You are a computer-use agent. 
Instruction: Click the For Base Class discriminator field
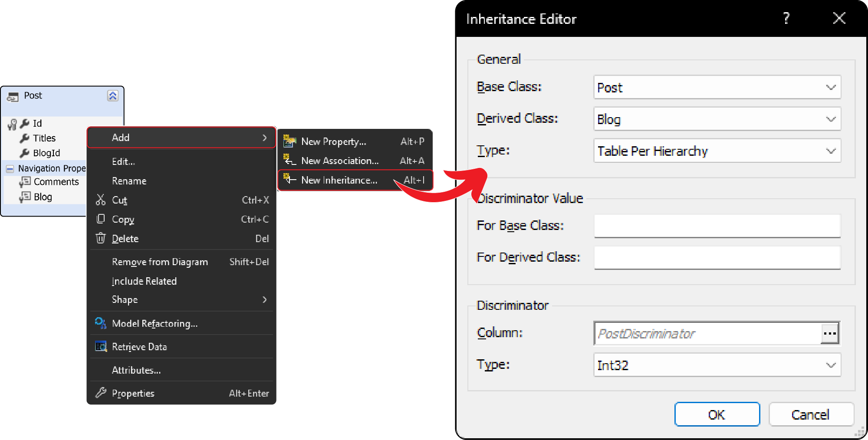tap(717, 226)
